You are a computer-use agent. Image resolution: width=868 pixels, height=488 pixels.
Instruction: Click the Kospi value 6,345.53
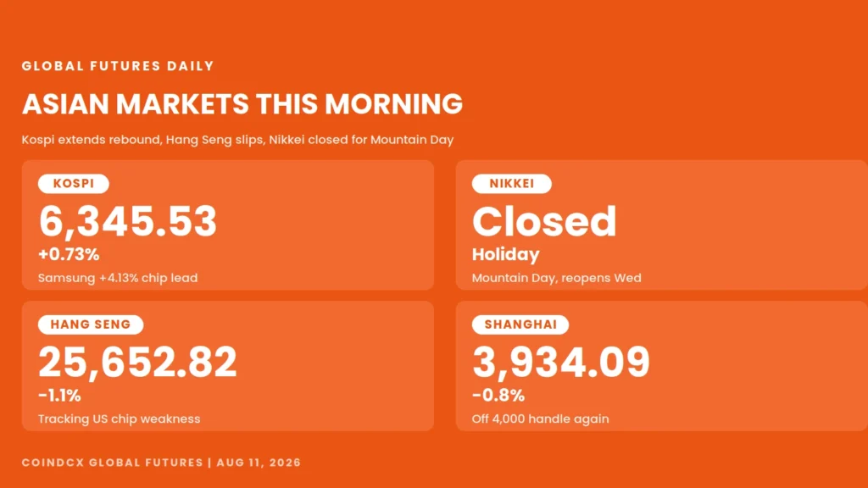point(128,223)
